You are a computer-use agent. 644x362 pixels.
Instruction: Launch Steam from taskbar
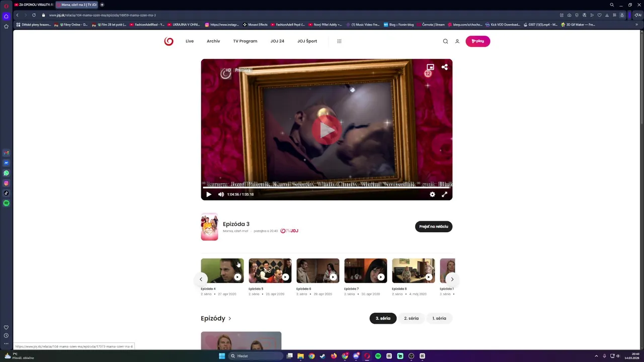(323, 356)
